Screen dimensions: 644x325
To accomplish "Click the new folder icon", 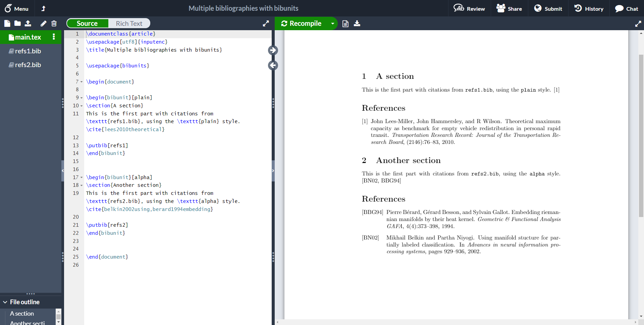I will coord(17,23).
